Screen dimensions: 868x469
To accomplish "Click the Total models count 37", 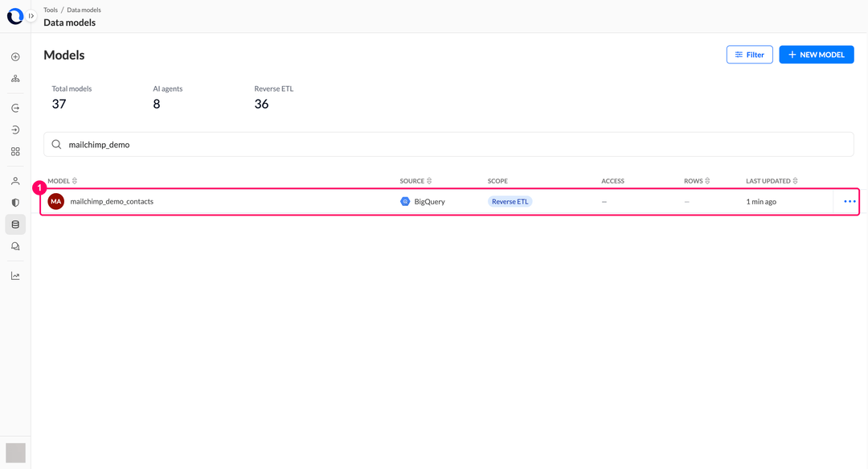I will (x=59, y=104).
